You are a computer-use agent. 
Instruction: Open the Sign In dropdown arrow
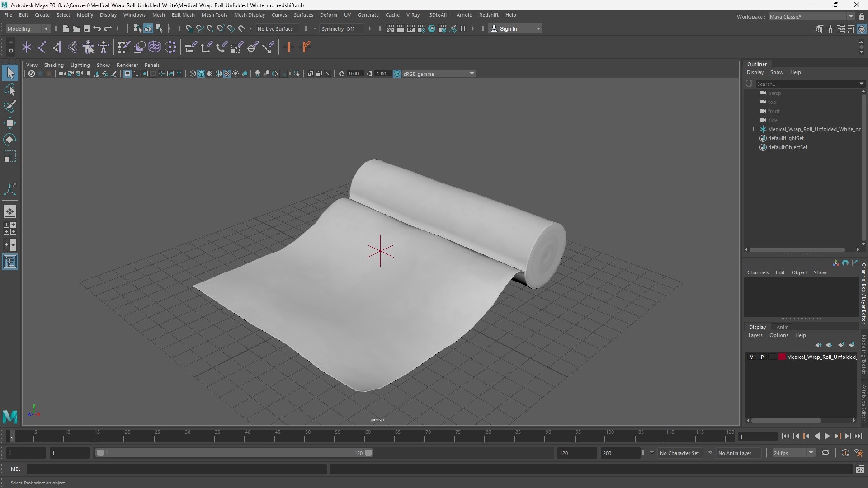tap(538, 28)
